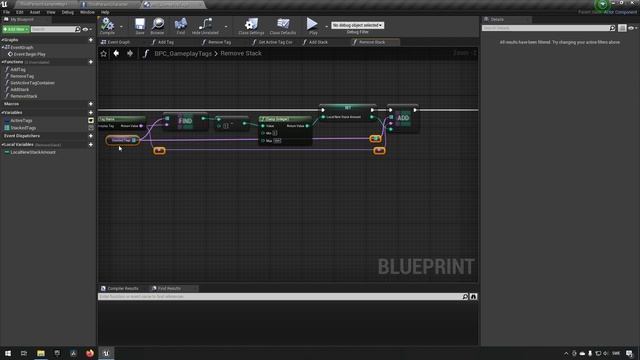Switch to the Add Stack tab
This screenshot has width=640, height=360.
point(318,42)
